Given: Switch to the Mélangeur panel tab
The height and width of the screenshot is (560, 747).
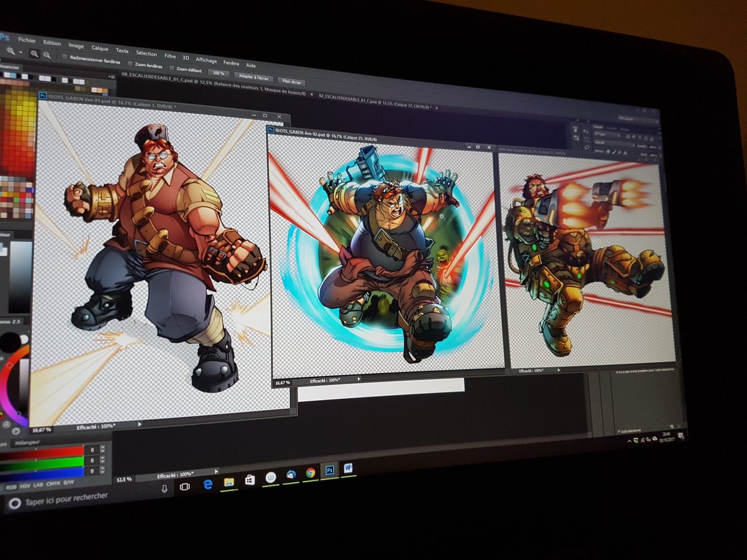Looking at the screenshot, I should click(x=28, y=442).
